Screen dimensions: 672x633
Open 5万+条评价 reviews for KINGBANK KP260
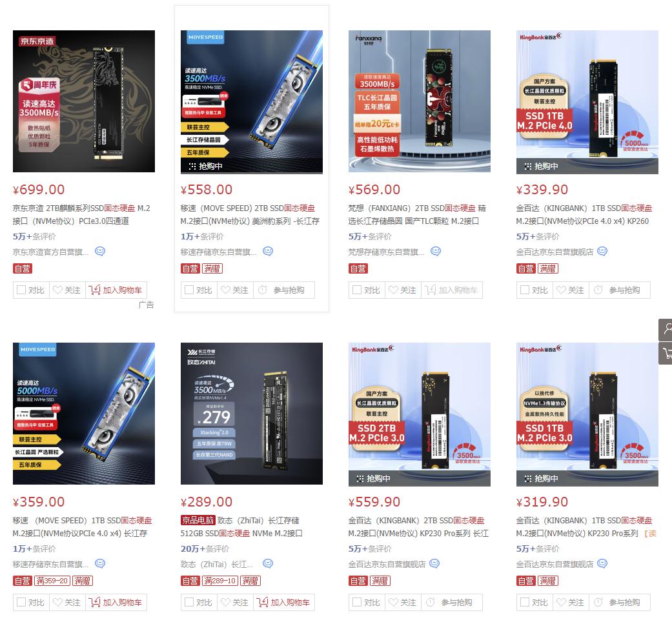click(538, 236)
